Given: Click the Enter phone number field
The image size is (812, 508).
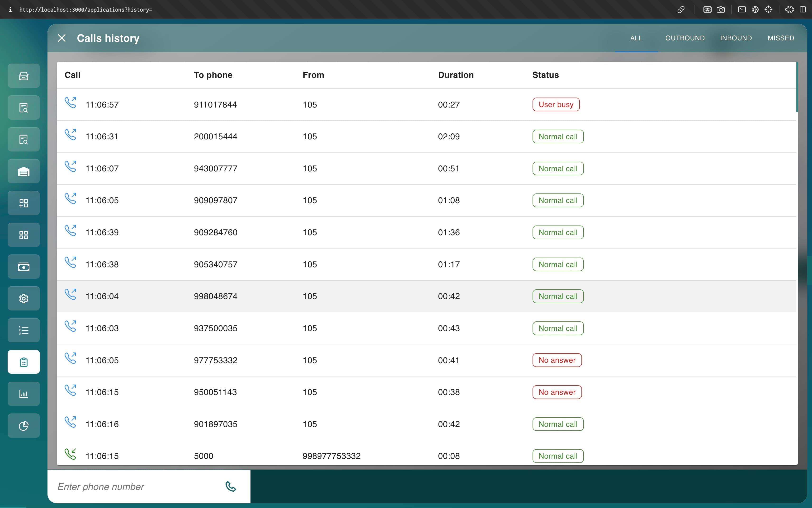Looking at the screenshot, I should (134, 486).
